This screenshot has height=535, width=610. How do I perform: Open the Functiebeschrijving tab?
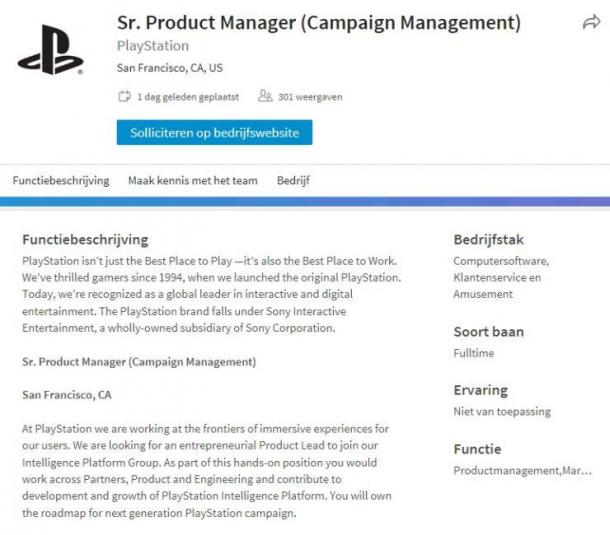[61, 181]
